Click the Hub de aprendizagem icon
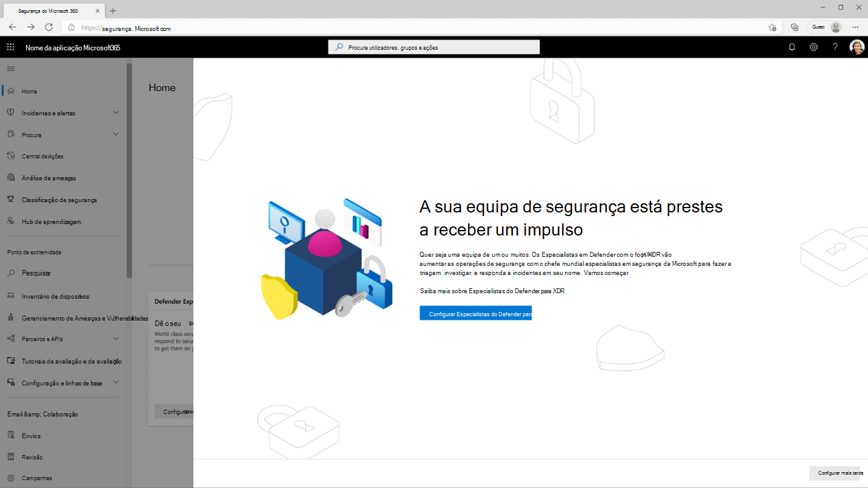Image resolution: width=868 pixels, height=488 pixels. click(x=10, y=222)
